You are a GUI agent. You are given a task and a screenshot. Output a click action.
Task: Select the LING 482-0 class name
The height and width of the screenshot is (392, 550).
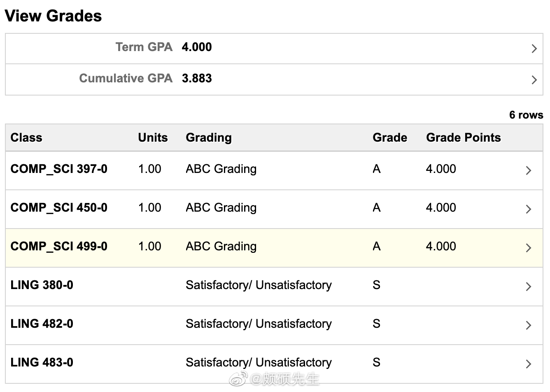coord(42,324)
